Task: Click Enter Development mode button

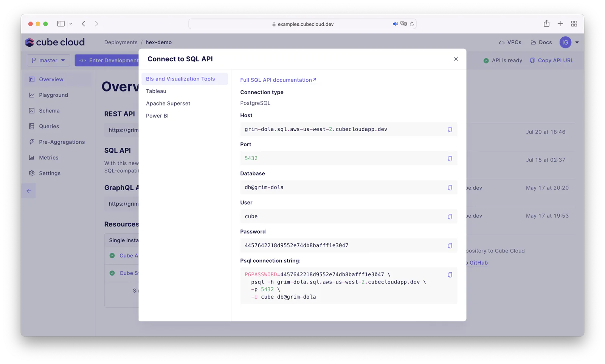Action: (107, 60)
